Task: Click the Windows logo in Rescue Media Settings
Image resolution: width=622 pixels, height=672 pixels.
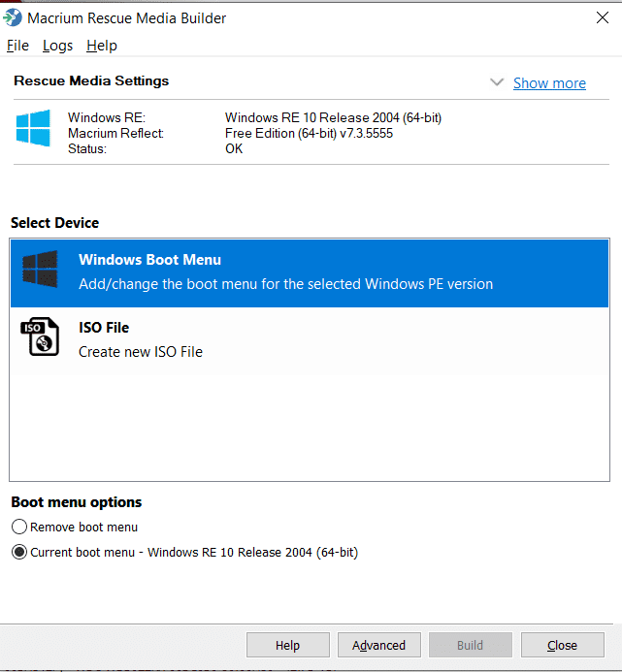Action: (33, 128)
